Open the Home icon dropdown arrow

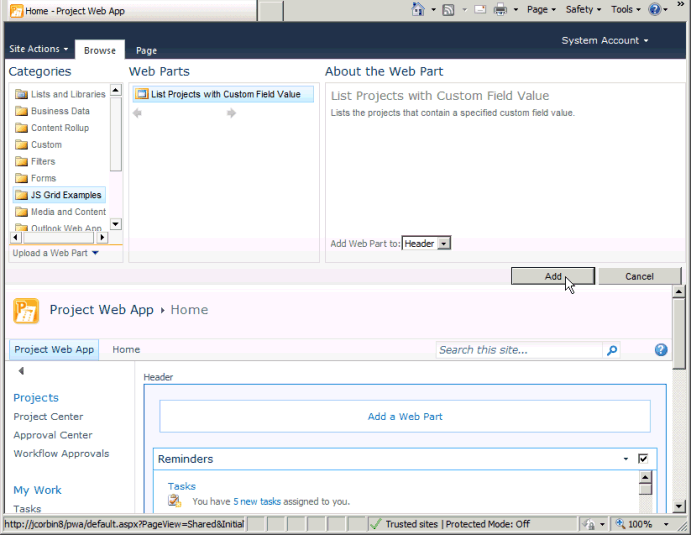click(433, 9)
